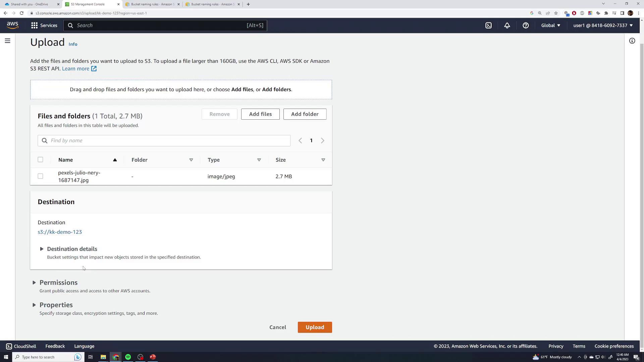Click the search magnifier icon in S3
Screen dimensions: 644x362
[44, 140]
